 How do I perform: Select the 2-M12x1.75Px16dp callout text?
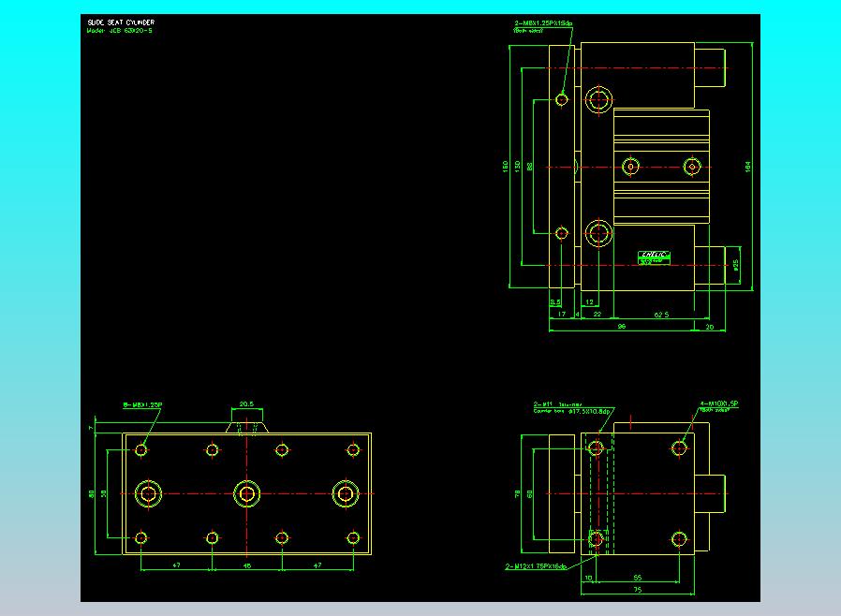(536, 567)
